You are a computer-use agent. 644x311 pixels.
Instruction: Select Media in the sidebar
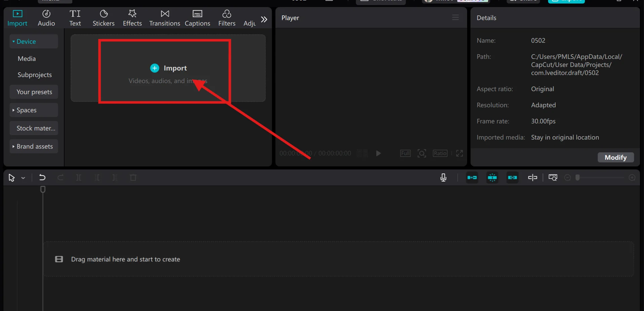pyautogui.click(x=27, y=59)
